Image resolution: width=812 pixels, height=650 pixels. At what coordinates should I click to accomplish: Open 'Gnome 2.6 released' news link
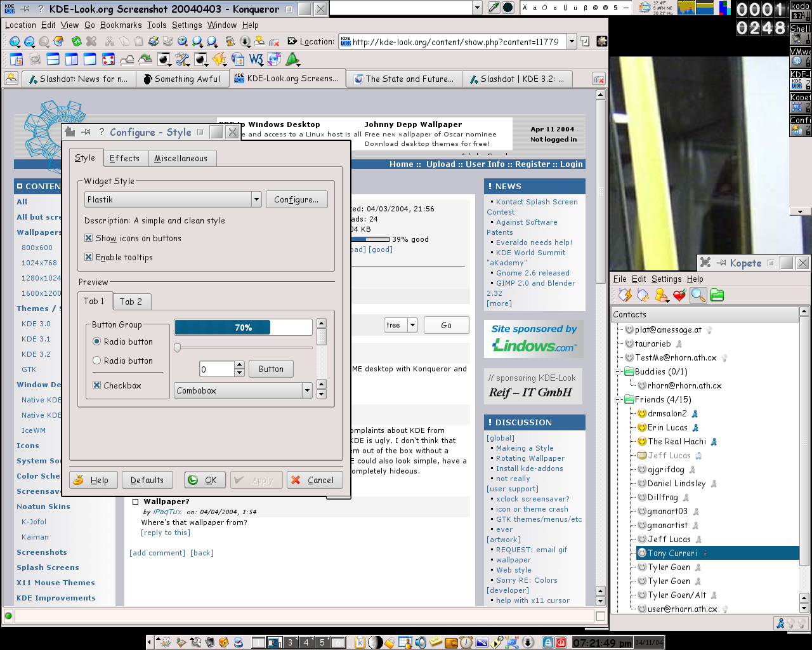tap(533, 273)
